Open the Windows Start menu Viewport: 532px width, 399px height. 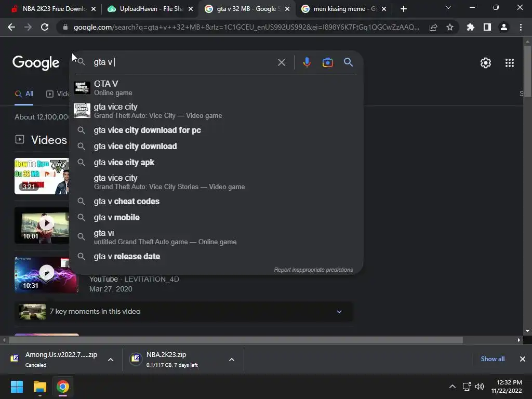tap(17, 387)
